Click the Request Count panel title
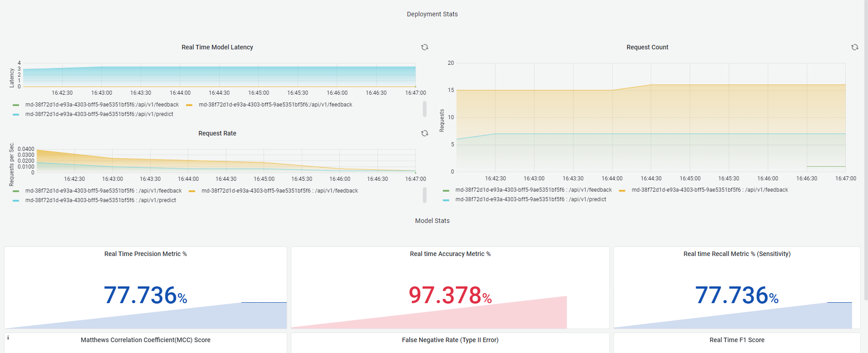Screen dimensions: 868x353 (647, 47)
